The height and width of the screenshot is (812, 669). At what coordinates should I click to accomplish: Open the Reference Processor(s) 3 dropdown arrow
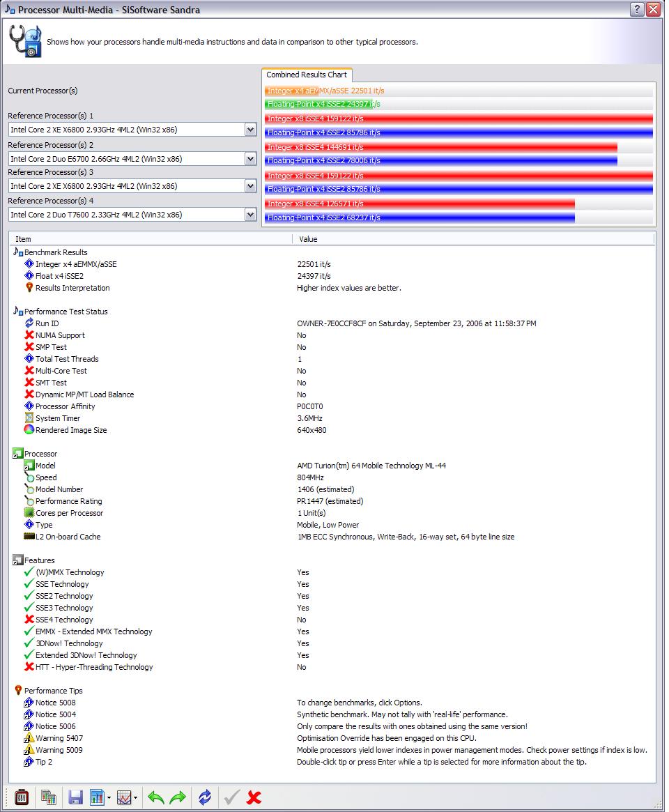[251, 185]
